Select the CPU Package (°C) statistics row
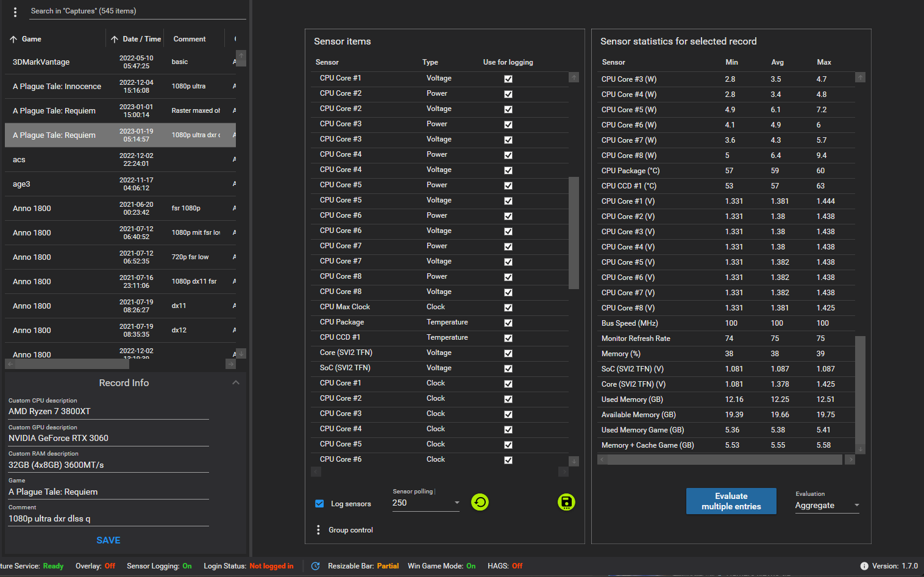924x577 pixels. point(726,171)
